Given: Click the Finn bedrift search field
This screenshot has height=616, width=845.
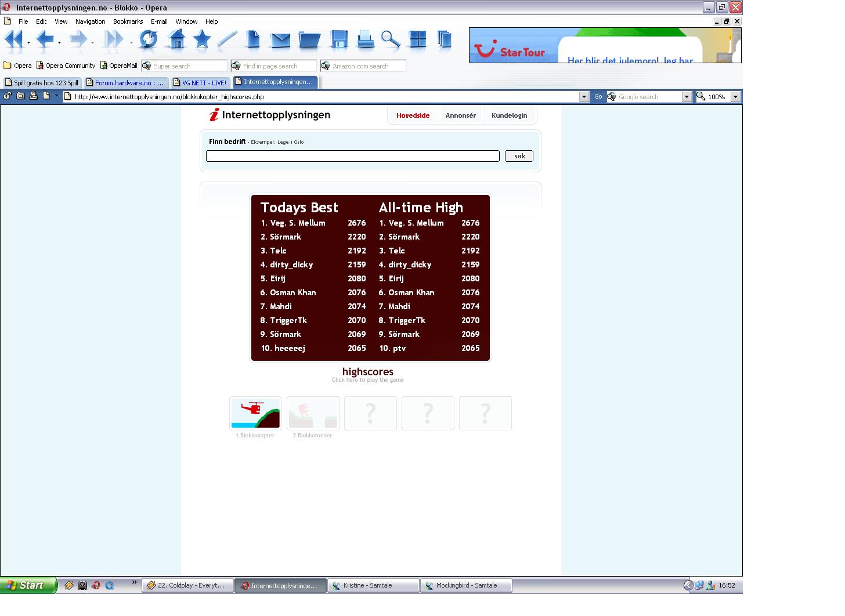Looking at the screenshot, I should pos(352,156).
